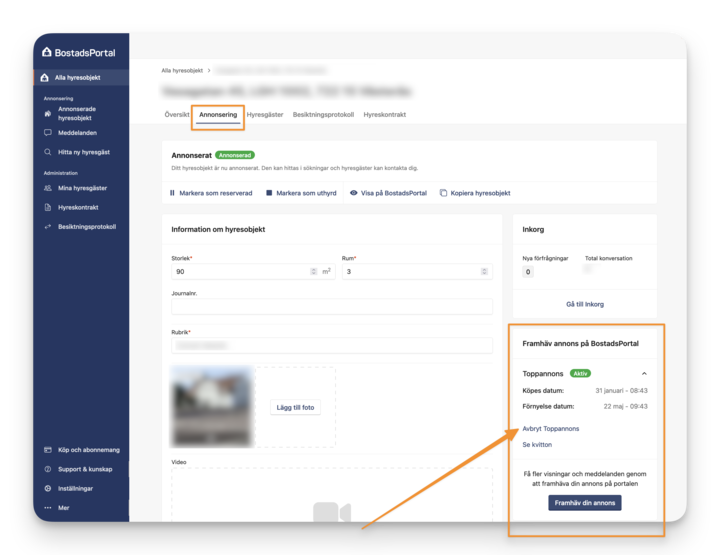Click Visa på BostadsPortal link

click(394, 193)
